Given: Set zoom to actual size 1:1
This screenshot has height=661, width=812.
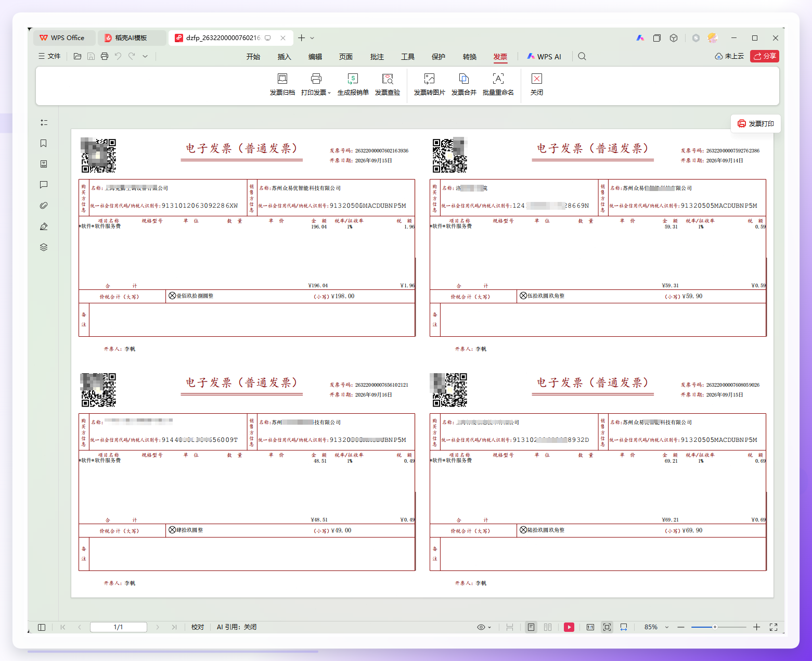Looking at the screenshot, I should click(590, 627).
